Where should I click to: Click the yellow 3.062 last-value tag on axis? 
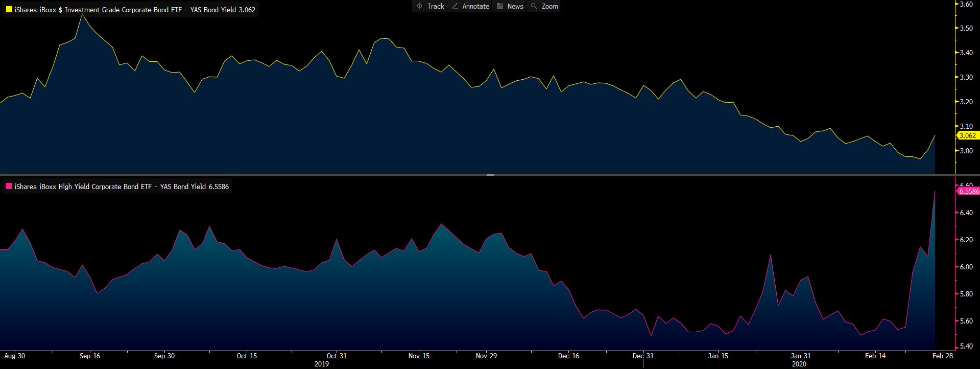967,135
